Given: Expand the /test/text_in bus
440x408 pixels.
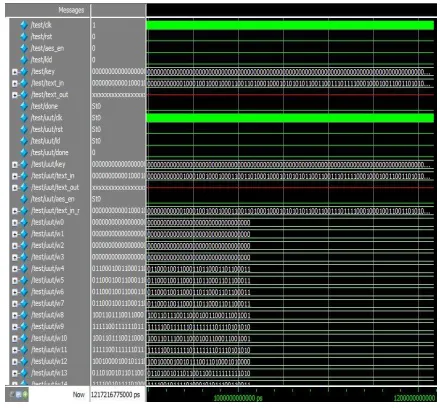Looking at the screenshot, I should point(15,84).
